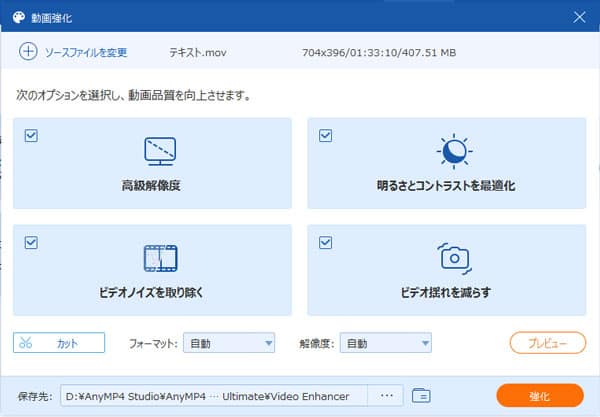The height and width of the screenshot is (417, 600).
Task: Click the orange 強化 button
Action: (540, 396)
